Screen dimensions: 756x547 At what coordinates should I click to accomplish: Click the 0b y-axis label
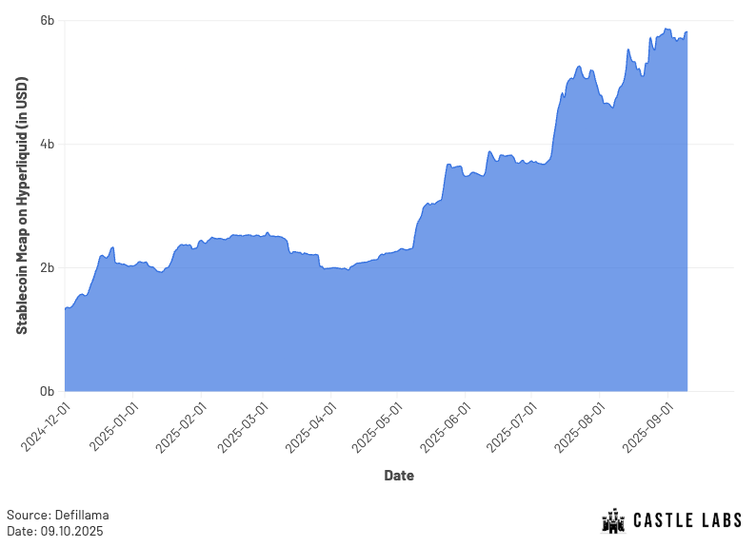48,392
